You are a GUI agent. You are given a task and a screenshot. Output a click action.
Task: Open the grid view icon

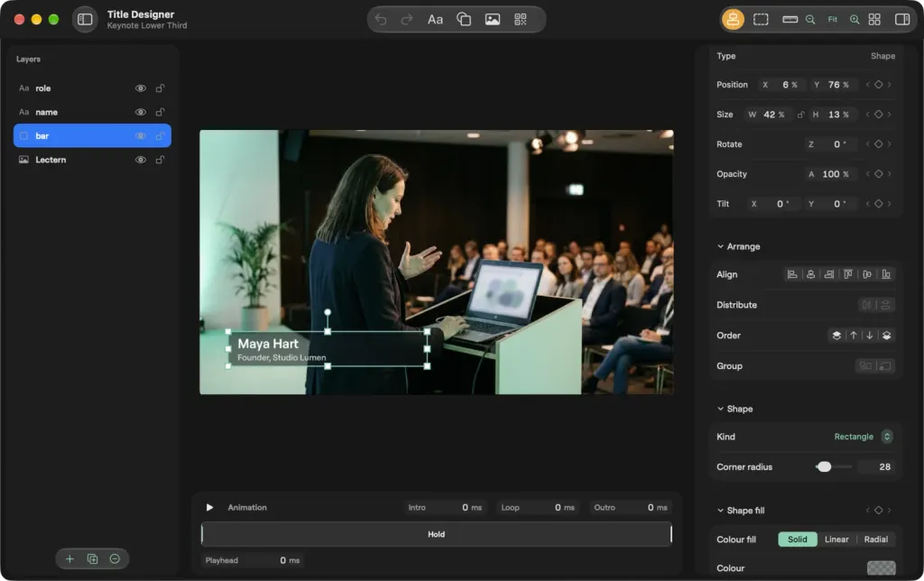click(874, 20)
